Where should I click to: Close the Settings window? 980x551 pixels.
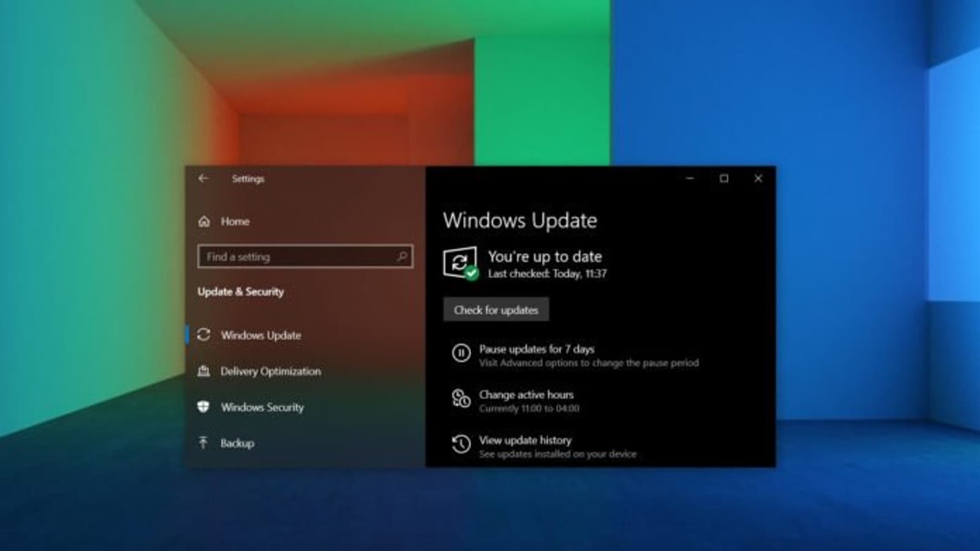[758, 178]
